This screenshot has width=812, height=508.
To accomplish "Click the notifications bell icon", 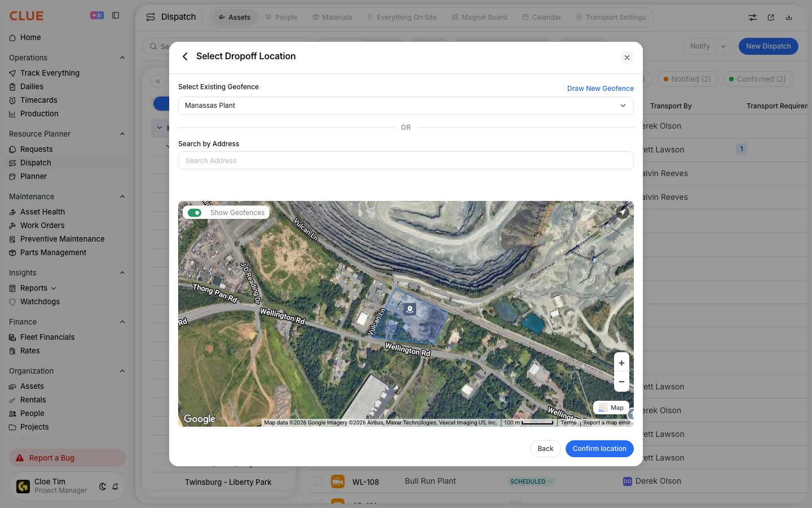I will pyautogui.click(x=115, y=486).
